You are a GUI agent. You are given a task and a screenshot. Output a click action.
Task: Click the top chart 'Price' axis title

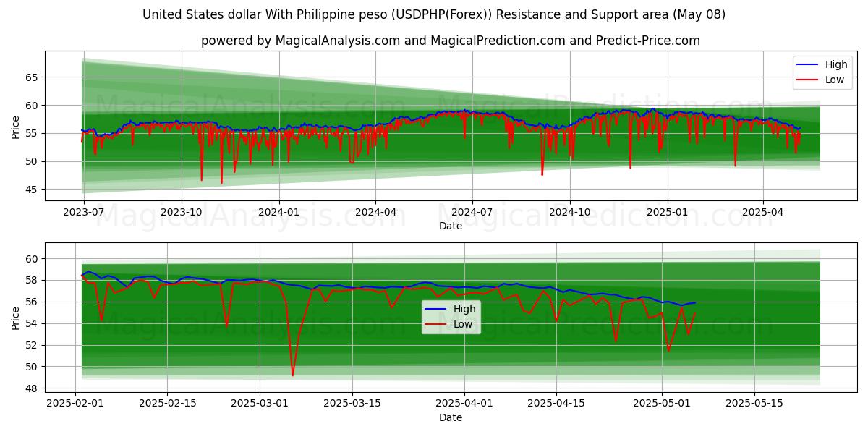point(16,126)
